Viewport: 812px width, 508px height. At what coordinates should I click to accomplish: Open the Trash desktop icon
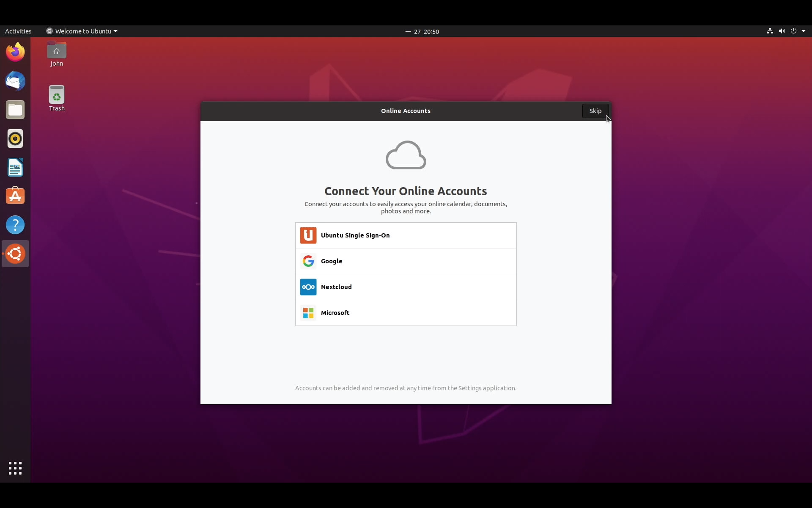click(57, 99)
